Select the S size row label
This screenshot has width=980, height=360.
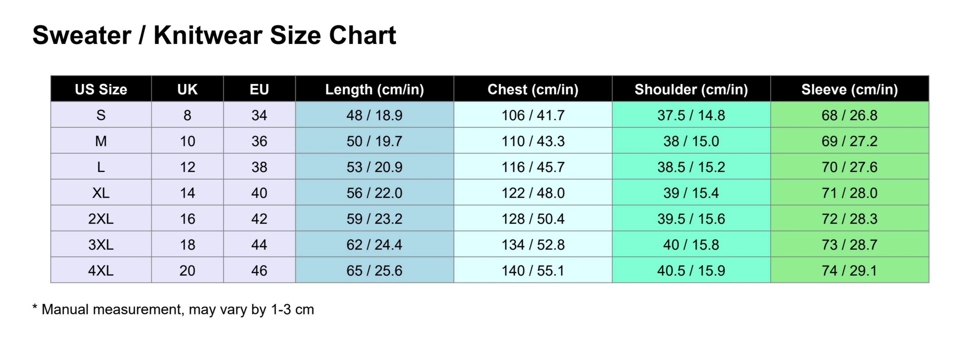[101, 115]
